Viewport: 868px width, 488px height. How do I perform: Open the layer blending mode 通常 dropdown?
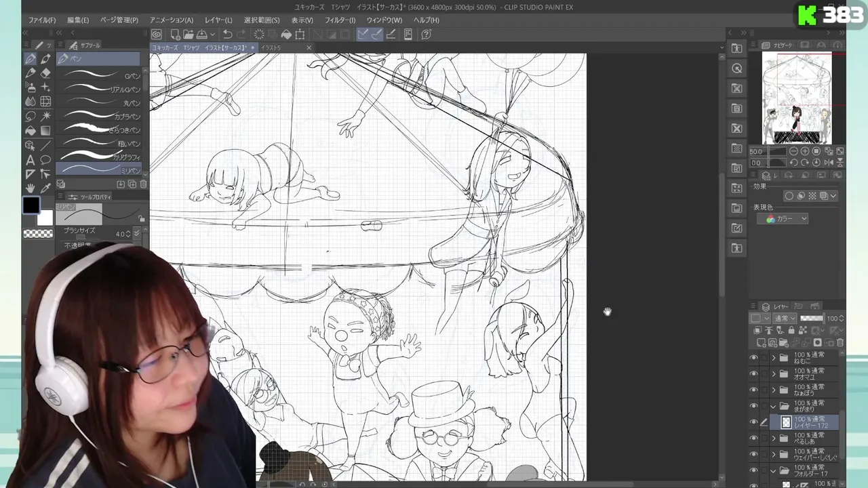click(785, 319)
